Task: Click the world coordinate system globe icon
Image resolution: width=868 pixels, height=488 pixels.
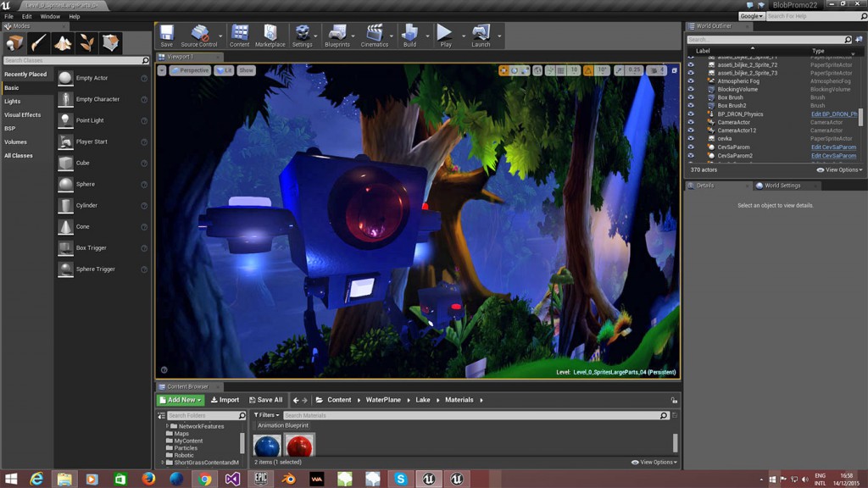Action: 537,70
